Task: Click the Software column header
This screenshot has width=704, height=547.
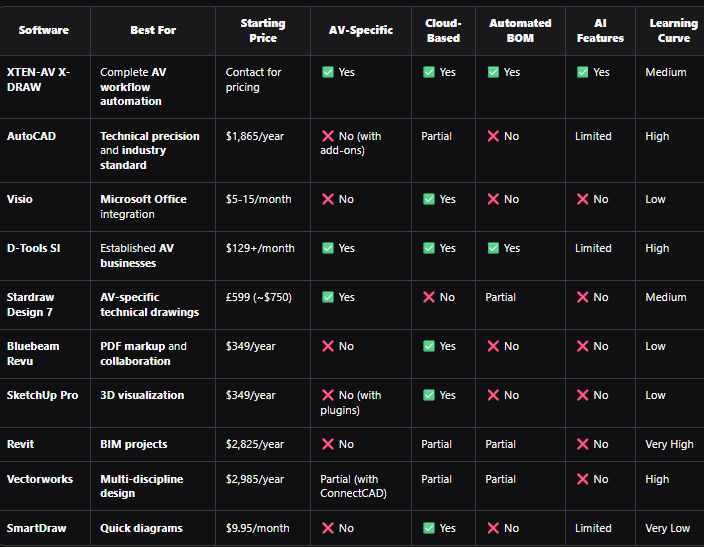Action: pyautogui.click(x=43, y=30)
